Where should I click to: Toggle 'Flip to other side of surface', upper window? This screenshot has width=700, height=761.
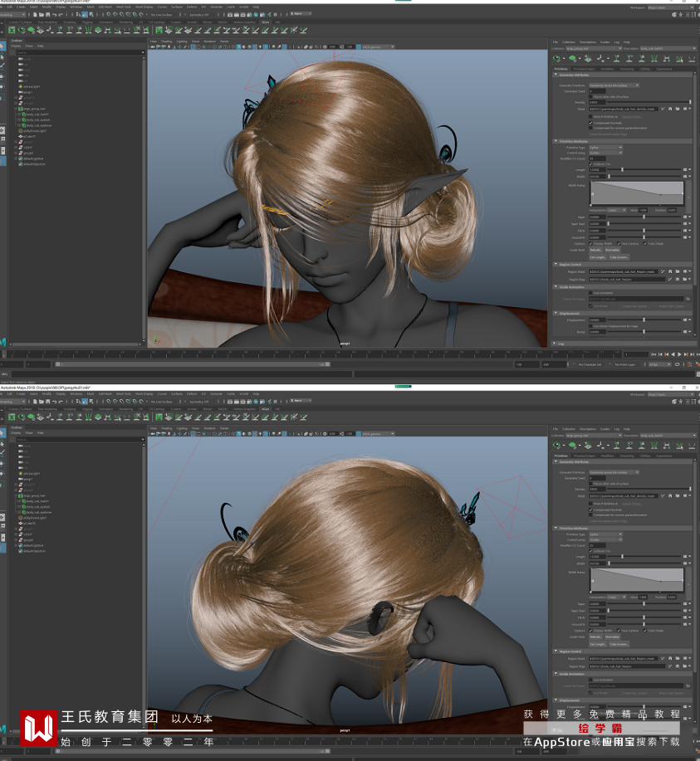pos(590,96)
